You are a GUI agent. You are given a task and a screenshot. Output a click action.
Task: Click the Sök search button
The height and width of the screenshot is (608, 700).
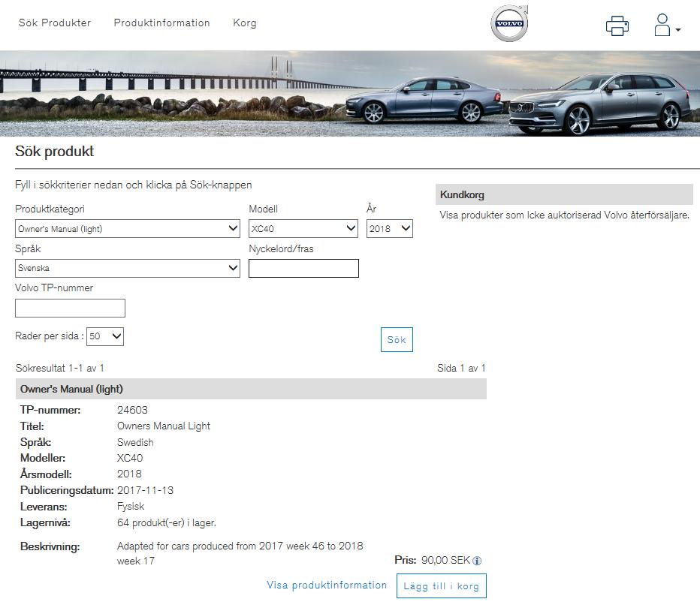click(x=397, y=339)
